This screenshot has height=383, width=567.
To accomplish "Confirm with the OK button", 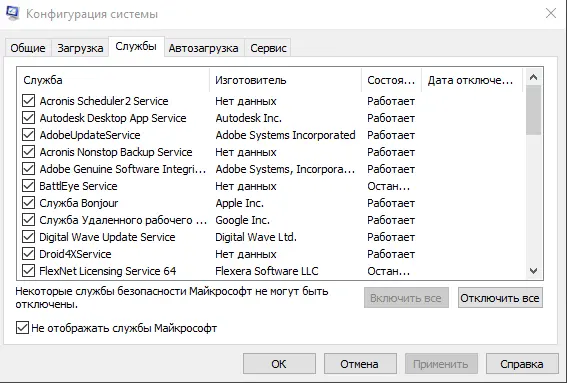I will pyautogui.click(x=279, y=364).
